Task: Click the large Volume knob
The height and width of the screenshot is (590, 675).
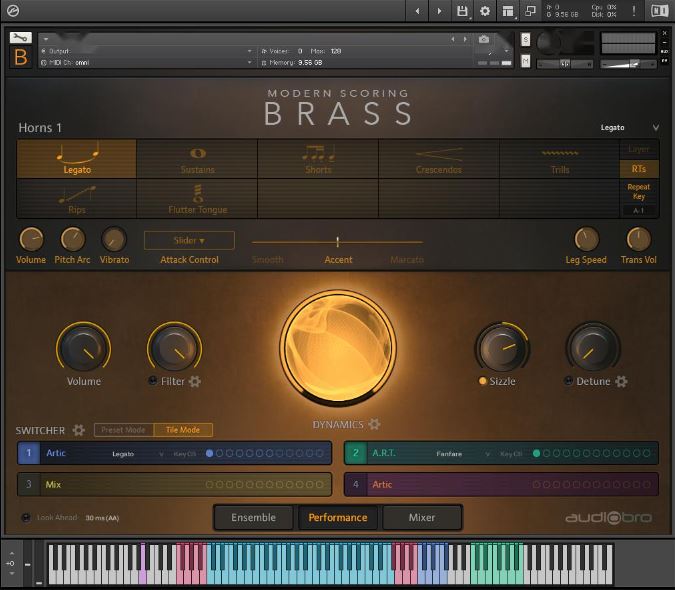Action: click(x=84, y=348)
